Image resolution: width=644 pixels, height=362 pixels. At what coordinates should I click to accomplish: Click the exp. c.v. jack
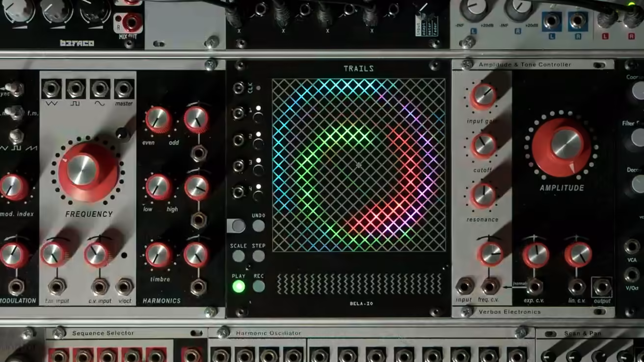click(x=535, y=286)
